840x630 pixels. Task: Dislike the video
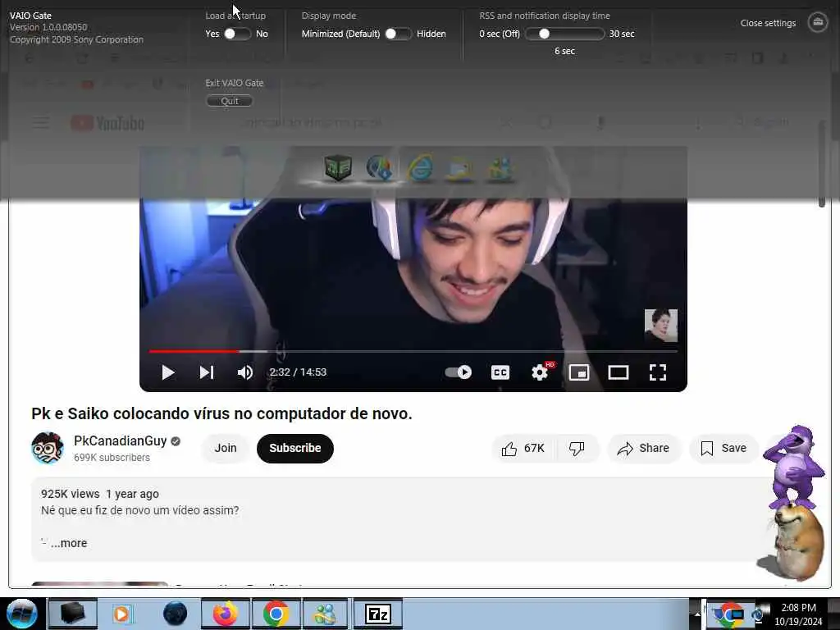tap(577, 449)
